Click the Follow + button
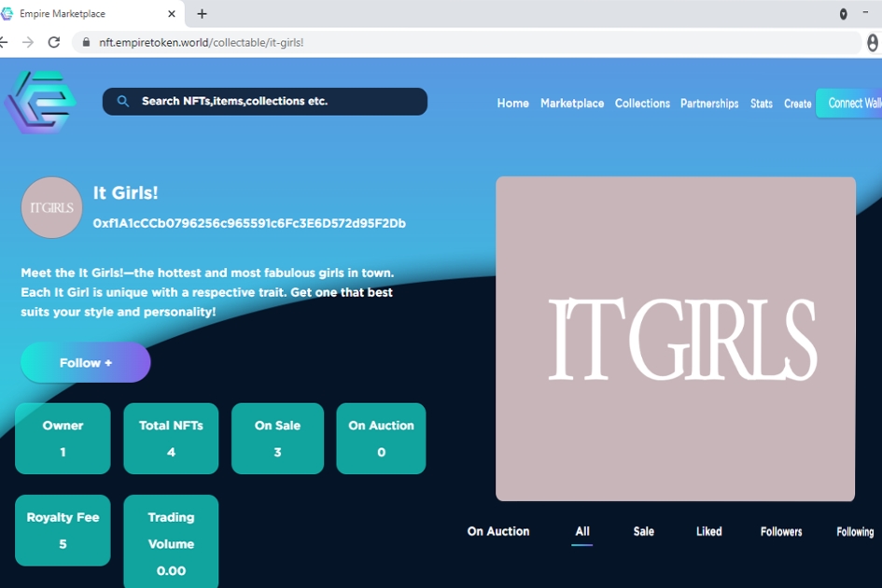This screenshot has width=882, height=588. click(x=86, y=362)
